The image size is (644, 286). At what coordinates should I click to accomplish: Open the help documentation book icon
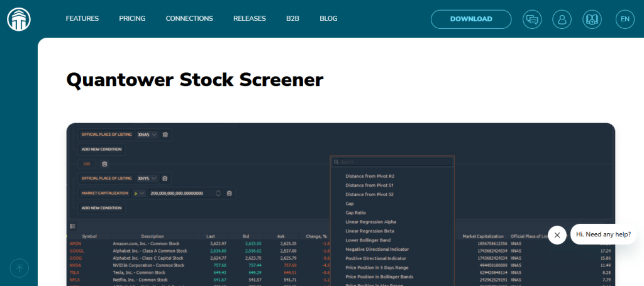click(592, 19)
